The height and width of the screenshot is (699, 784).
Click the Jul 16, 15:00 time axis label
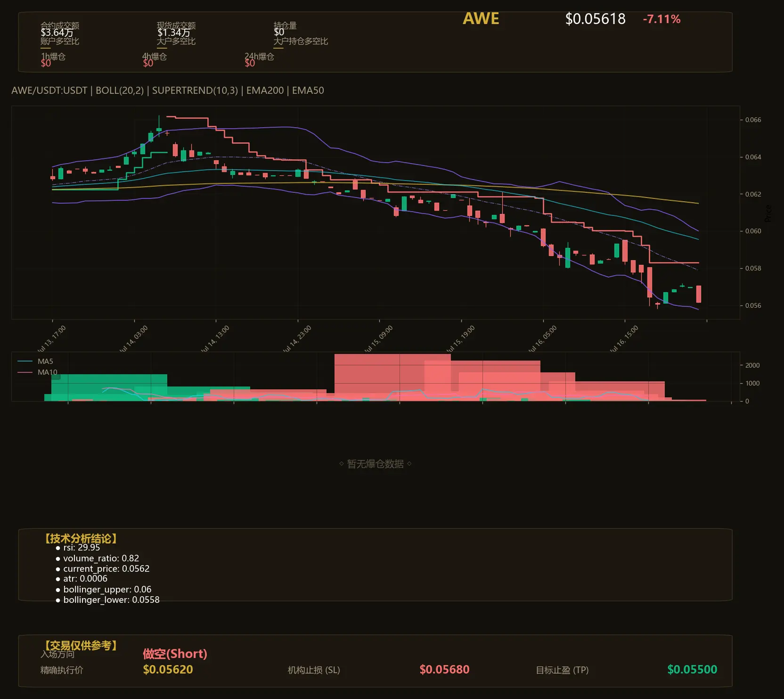coord(624,339)
